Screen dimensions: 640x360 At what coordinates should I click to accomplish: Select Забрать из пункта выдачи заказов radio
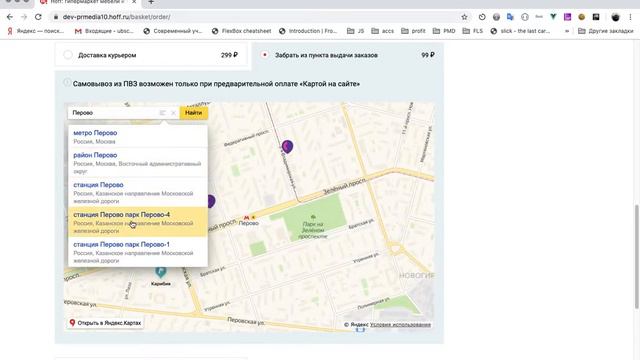264,55
